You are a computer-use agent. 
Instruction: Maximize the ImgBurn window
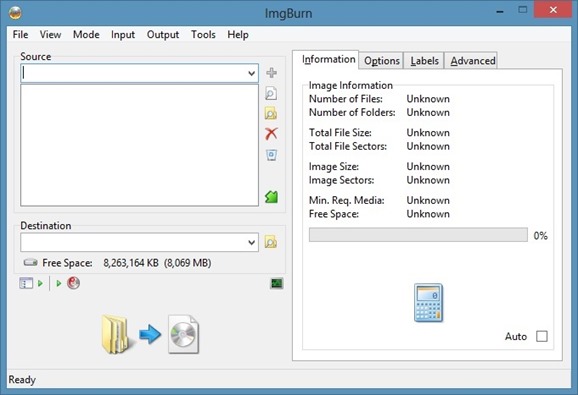point(522,10)
